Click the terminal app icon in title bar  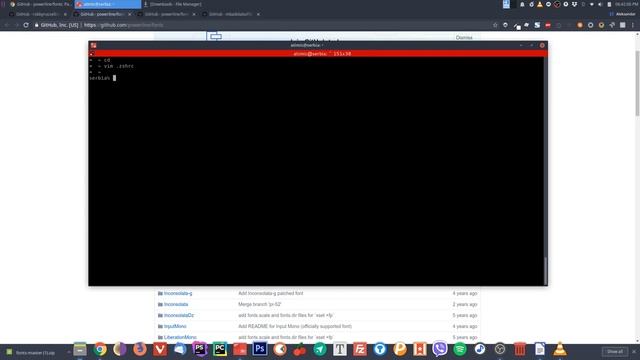click(x=93, y=45)
